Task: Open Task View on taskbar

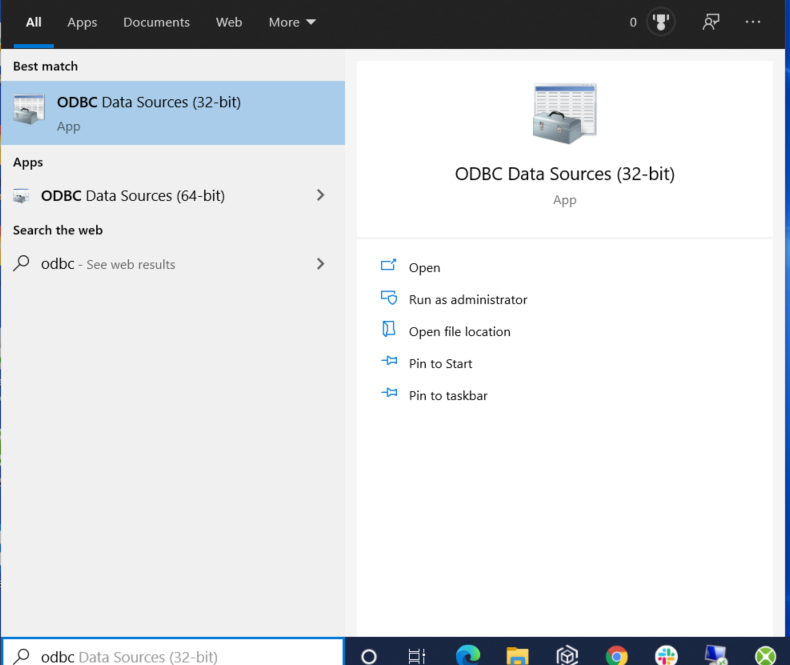Action: (417, 656)
